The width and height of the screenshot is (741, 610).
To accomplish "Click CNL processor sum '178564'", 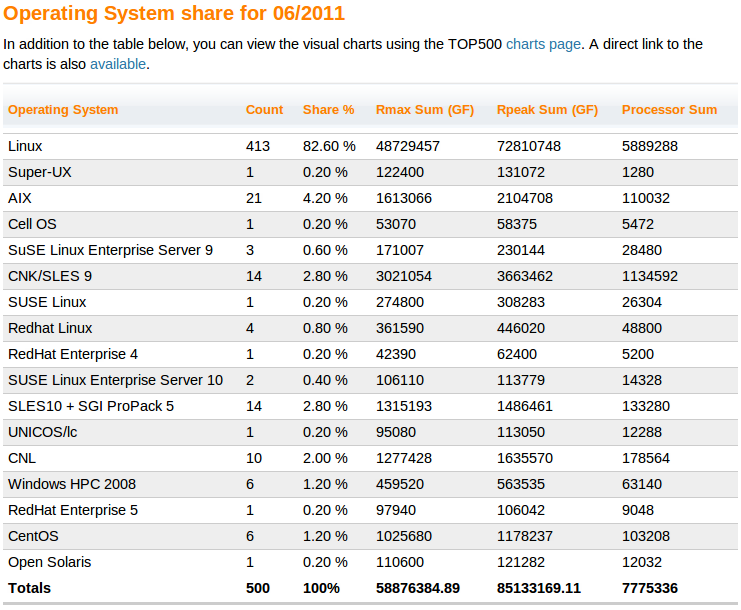I will (x=646, y=458).
